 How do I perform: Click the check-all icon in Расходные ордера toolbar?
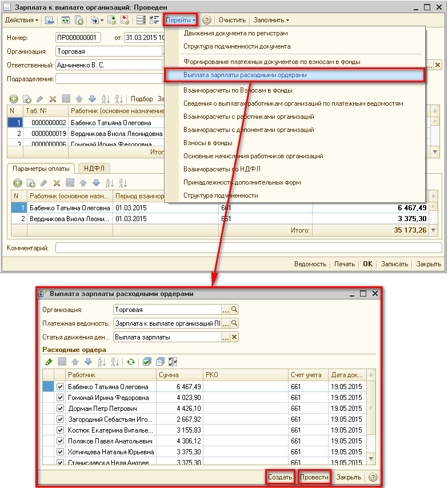point(147,362)
